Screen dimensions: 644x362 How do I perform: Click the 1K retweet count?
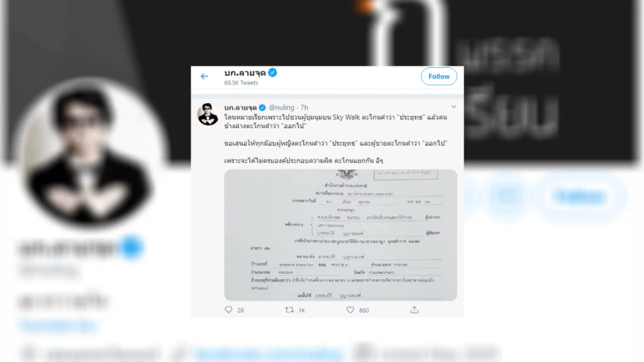pos(301,310)
